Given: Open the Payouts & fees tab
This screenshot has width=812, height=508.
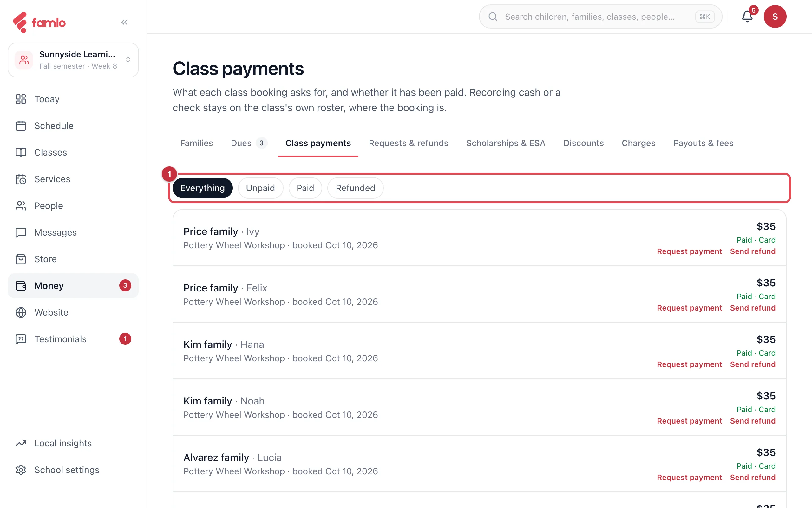Looking at the screenshot, I should click(703, 143).
